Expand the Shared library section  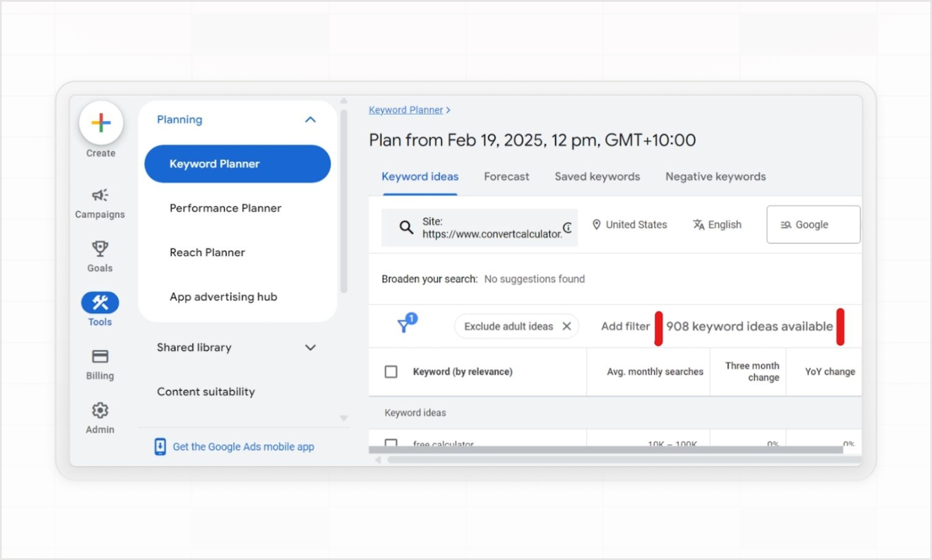tap(310, 348)
